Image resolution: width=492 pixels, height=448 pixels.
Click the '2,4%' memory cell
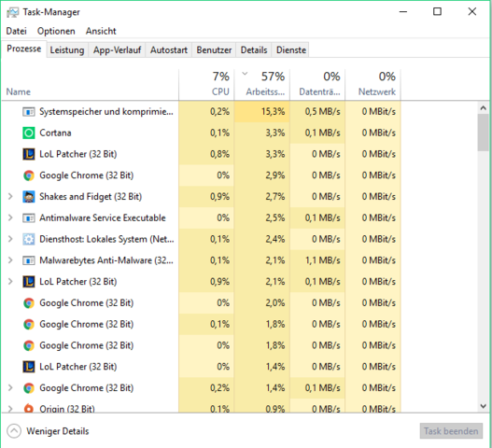[x=262, y=239]
